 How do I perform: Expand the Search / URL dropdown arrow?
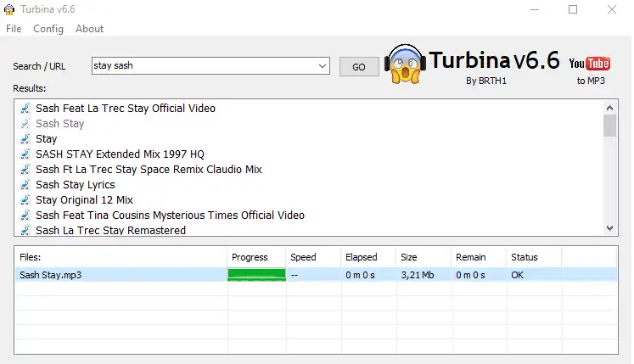pyautogui.click(x=323, y=66)
